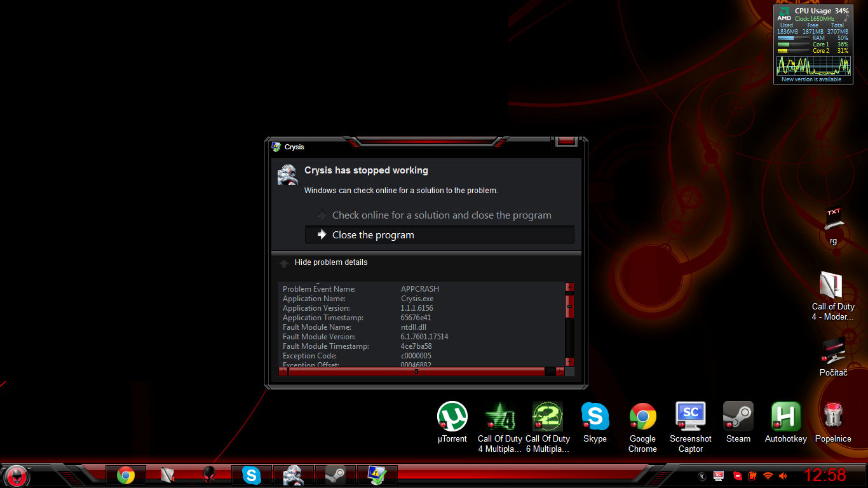The width and height of the screenshot is (868, 488).
Task: Select the Autohotkey desktop shortcut
Action: (x=786, y=423)
